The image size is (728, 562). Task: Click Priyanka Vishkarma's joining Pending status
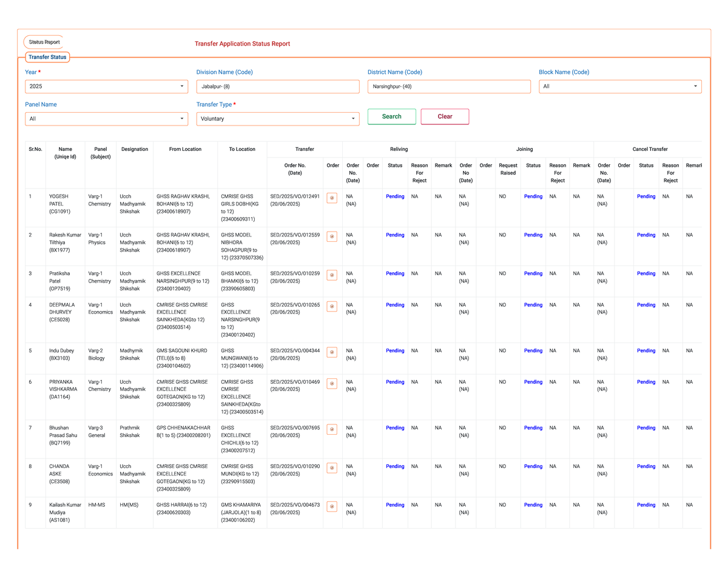(x=533, y=382)
